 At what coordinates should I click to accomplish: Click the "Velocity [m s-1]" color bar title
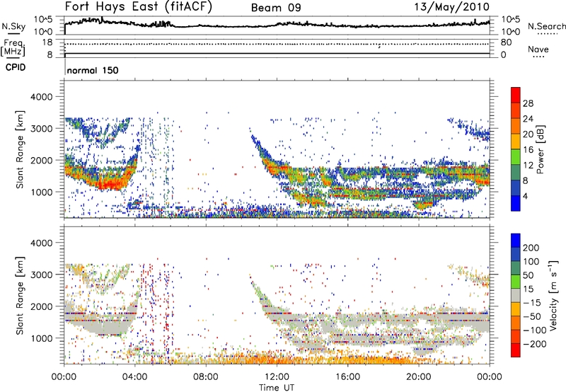coord(554,295)
